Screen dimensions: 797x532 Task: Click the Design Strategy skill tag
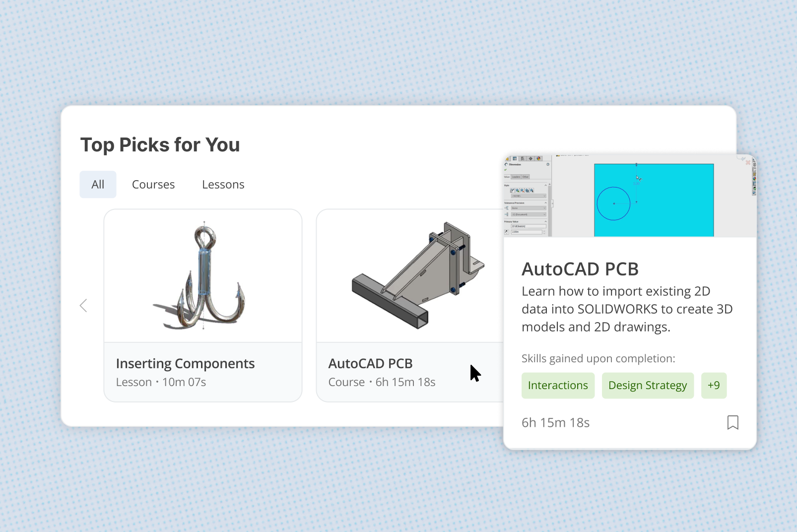648,386
